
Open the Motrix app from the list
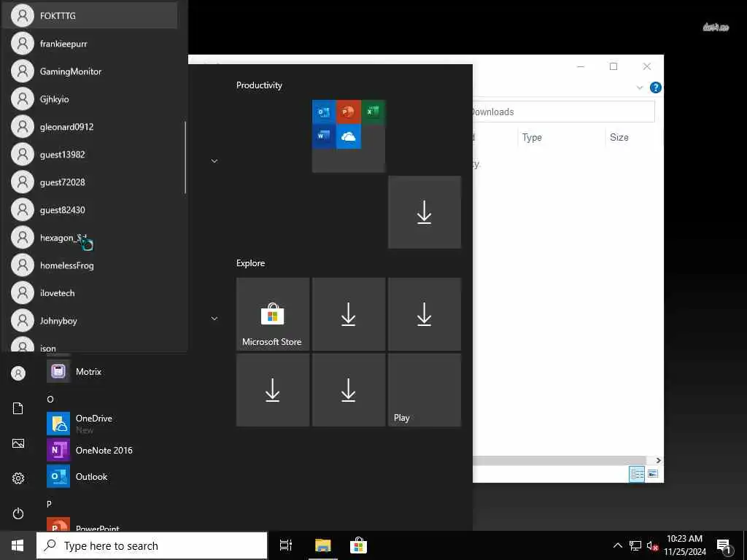(88, 371)
